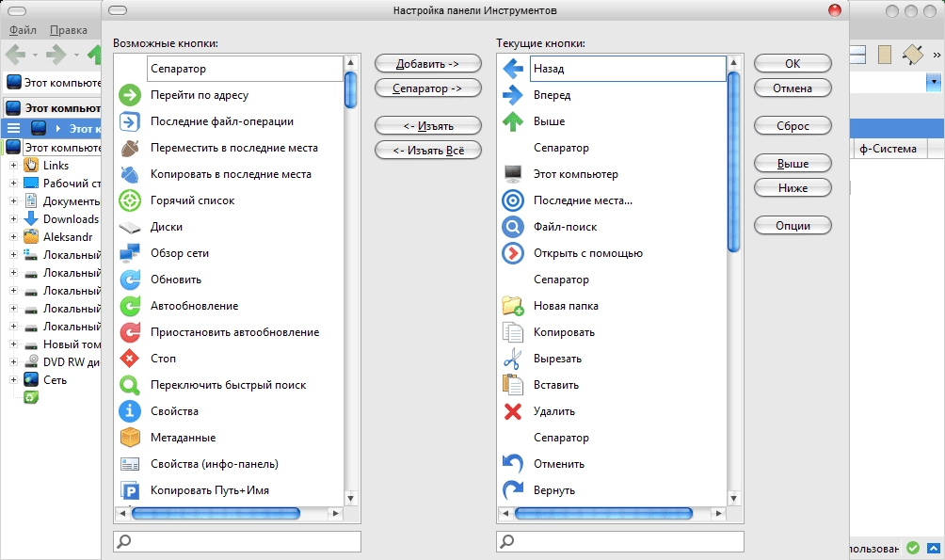Click the red 'Приостановить автообновление' icon
This screenshot has height=560, width=945.
click(130, 332)
